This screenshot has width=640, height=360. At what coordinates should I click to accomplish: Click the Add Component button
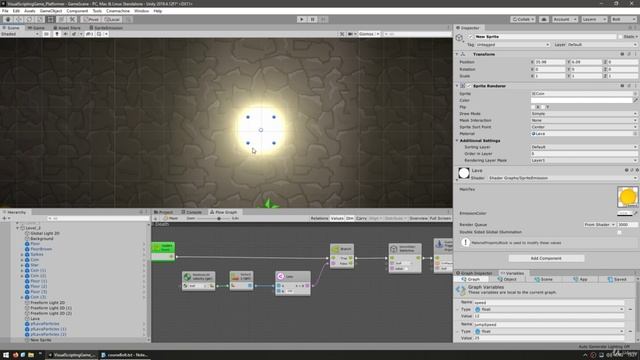point(546,258)
